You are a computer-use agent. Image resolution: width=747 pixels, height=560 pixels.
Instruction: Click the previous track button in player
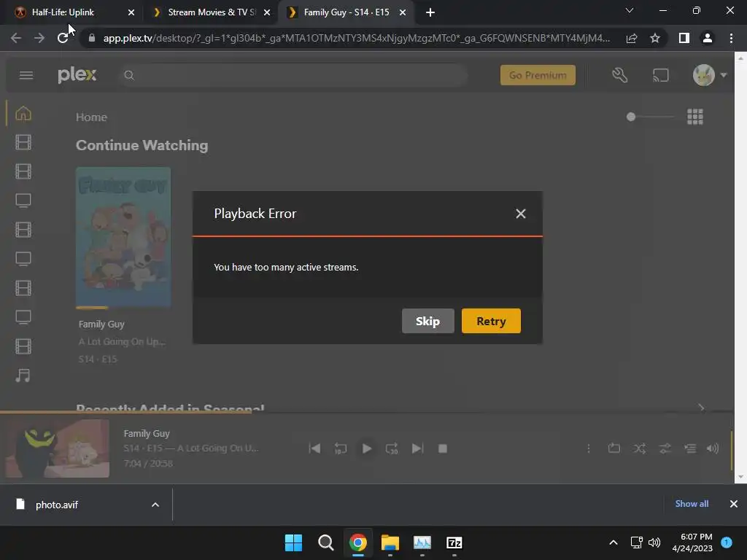[x=314, y=448]
